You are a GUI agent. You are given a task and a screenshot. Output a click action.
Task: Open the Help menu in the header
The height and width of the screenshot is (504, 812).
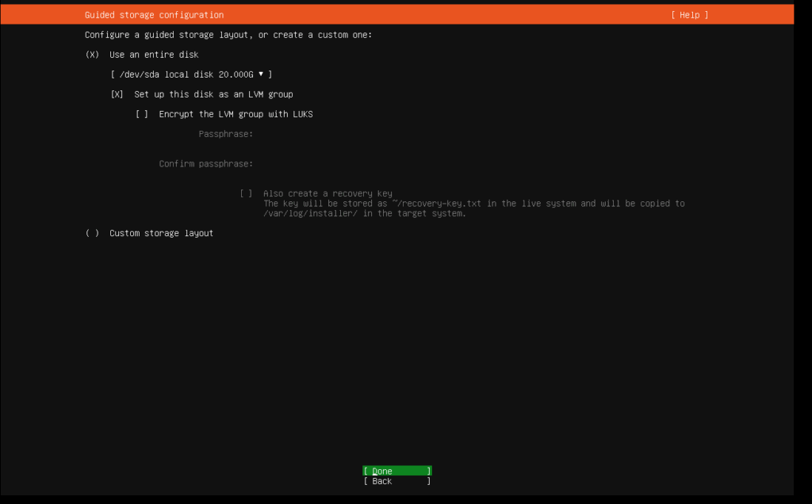pyautogui.click(x=688, y=15)
